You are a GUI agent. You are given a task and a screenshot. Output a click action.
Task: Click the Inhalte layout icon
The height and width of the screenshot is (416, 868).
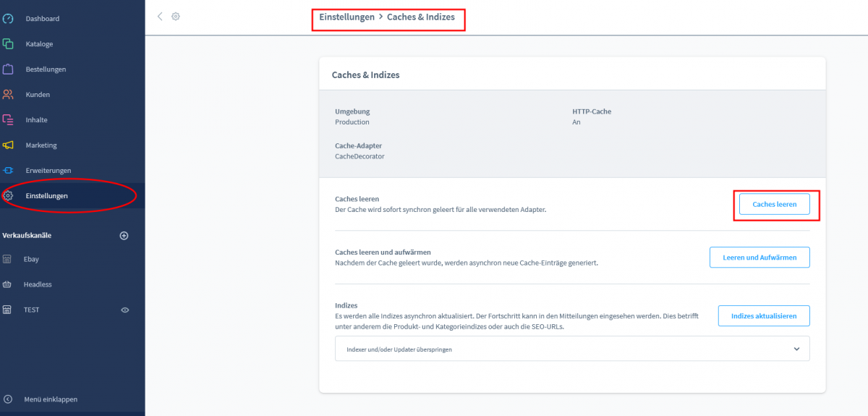[8, 120]
